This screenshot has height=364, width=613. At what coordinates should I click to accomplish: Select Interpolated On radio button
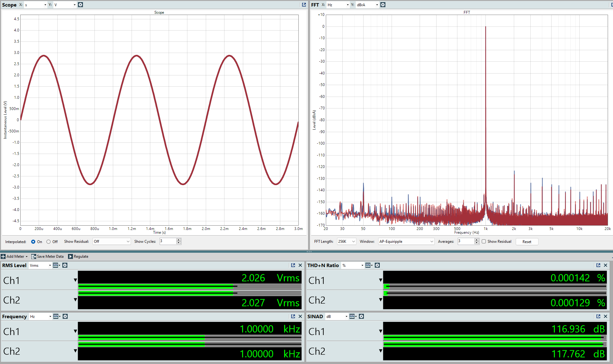point(33,242)
